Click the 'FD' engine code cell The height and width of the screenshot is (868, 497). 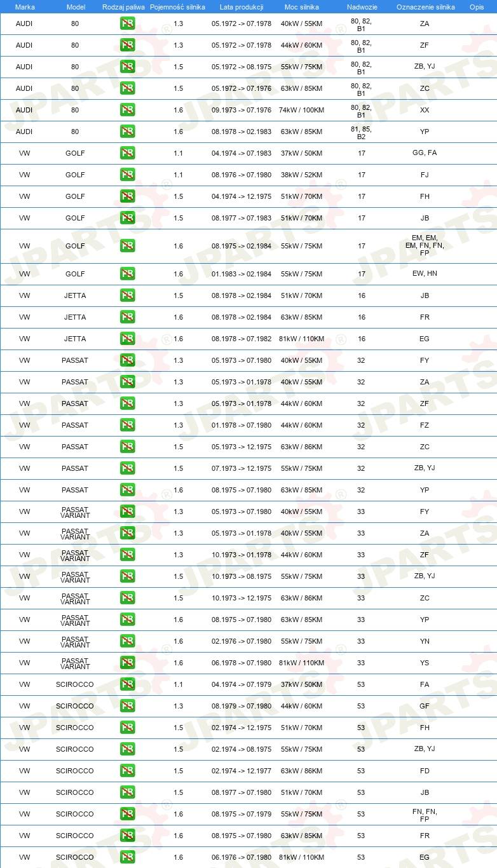[425, 771]
